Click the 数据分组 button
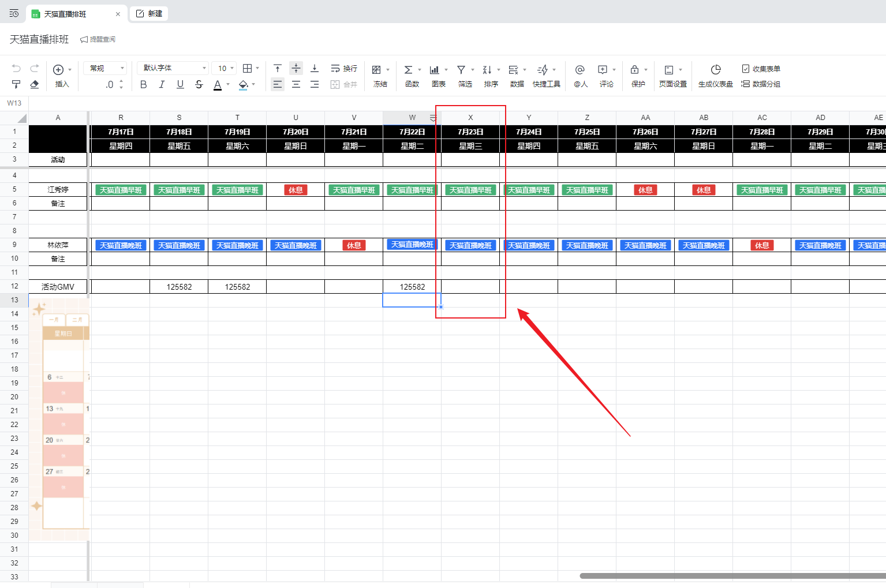Viewport: 886px width, 588px height. tap(761, 84)
